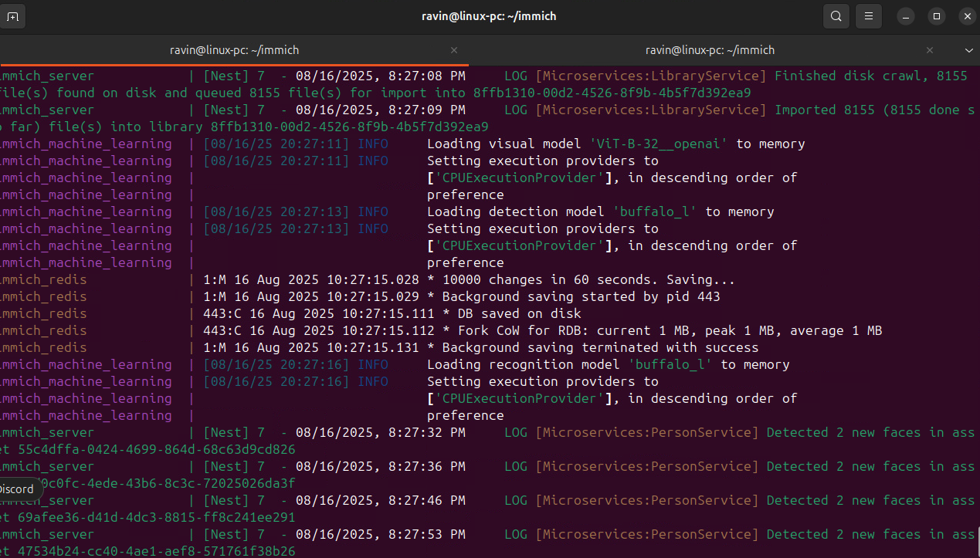
Task: Click the '8:27:08 PM' timestamp
Action: (x=427, y=76)
